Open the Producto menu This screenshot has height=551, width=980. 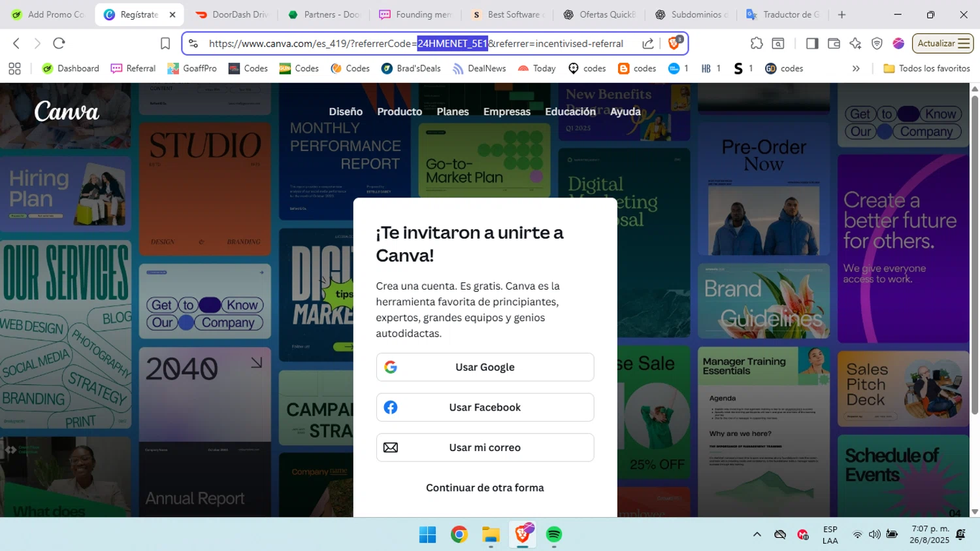400,112
